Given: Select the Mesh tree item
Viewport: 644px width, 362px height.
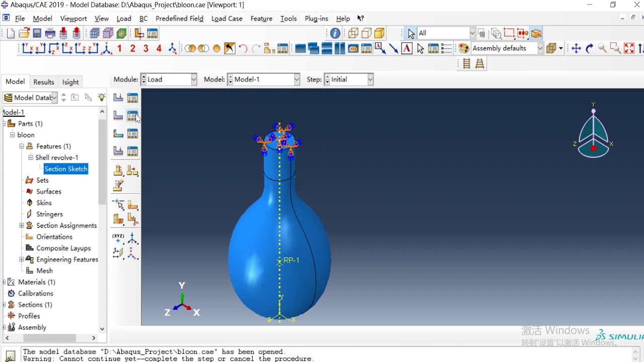Looking at the screenshot, I should [44, 270].
